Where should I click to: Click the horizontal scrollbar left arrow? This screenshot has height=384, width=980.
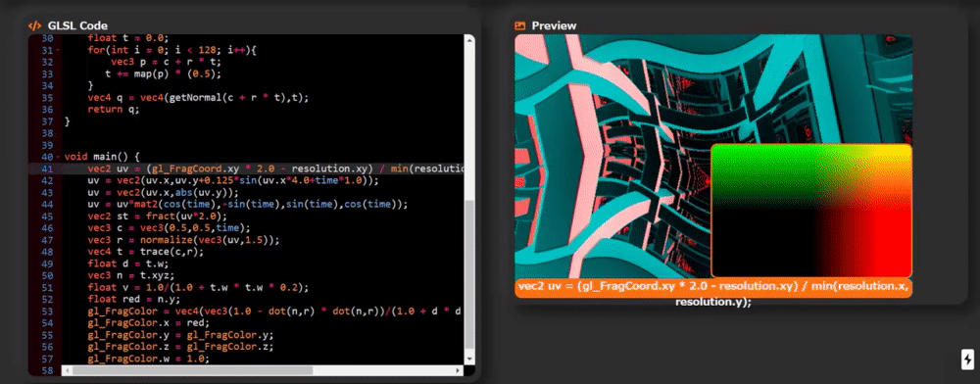[x=67, y=370]
